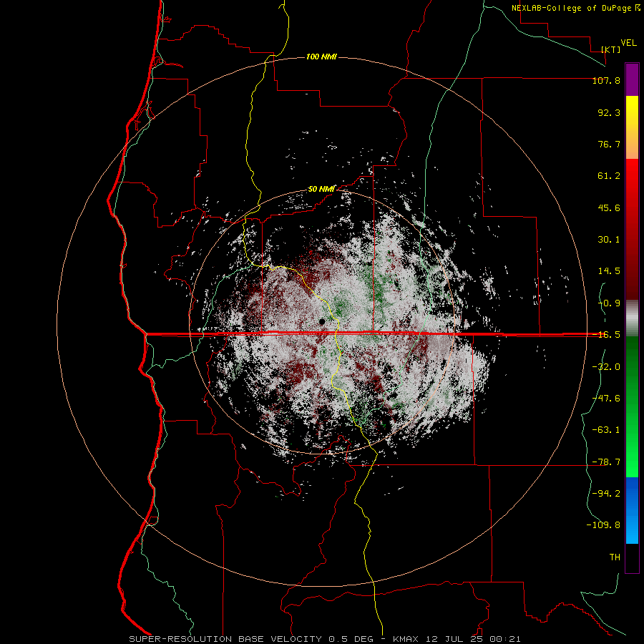
Task: Select the 45.6 scale value
Action: click(609, 208)
